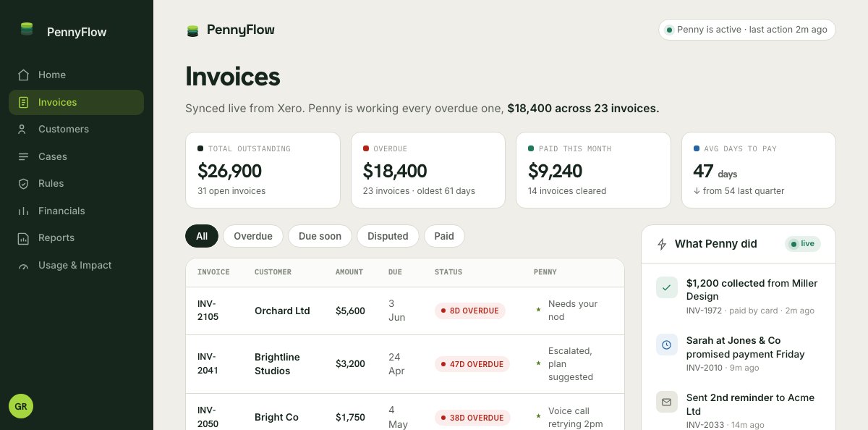Click the 8D OVERDUE status badge

click(470, 311)
